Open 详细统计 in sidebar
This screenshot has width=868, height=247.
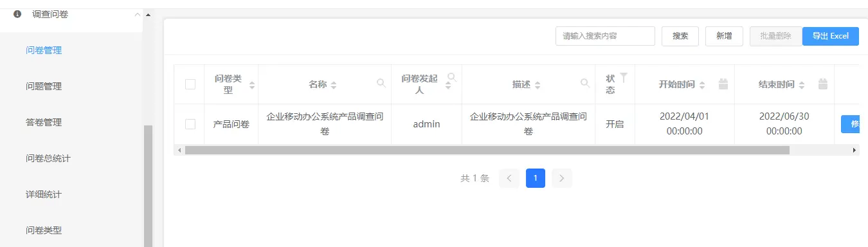(x=44, y=194)
